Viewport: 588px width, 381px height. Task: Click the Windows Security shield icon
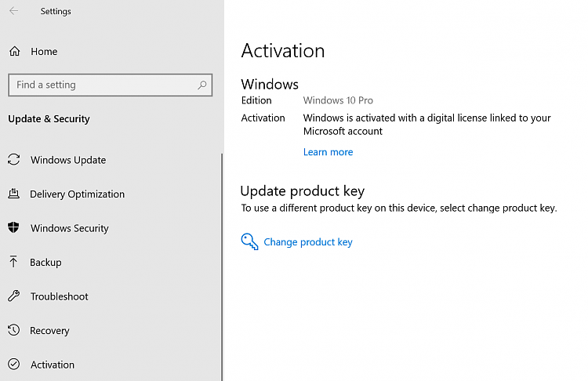click(13, 227)
